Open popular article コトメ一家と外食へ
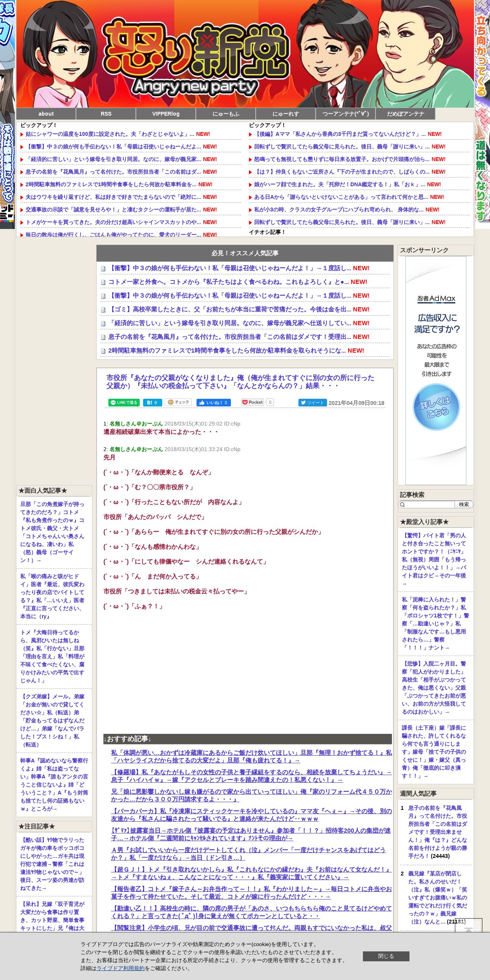The height and width of the screenshot is (980, 490). tap(229, 282)
